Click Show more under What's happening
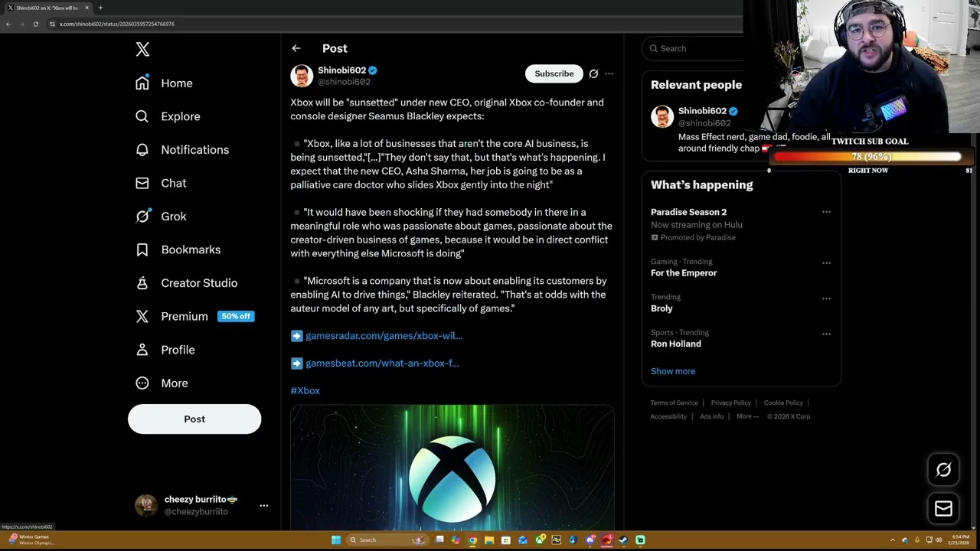Image resolution: width=980 pixels, height=551 pixels. click(673, 371)
